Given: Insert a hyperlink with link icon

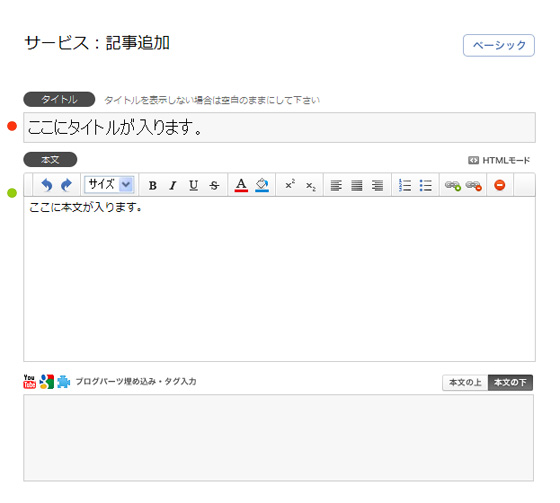Looking at the screenshot, I should (453, 185).
